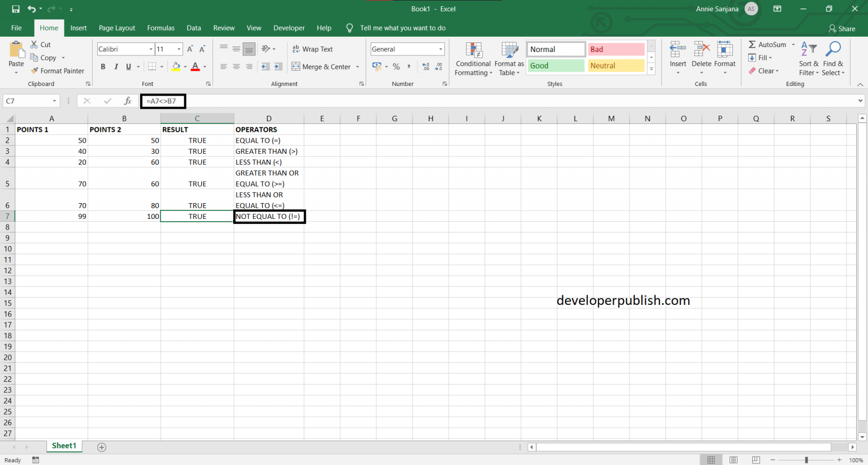Enable Merge & Center for selection
Viewport: 868px width, 465px height.
click(x=322, y=66)
